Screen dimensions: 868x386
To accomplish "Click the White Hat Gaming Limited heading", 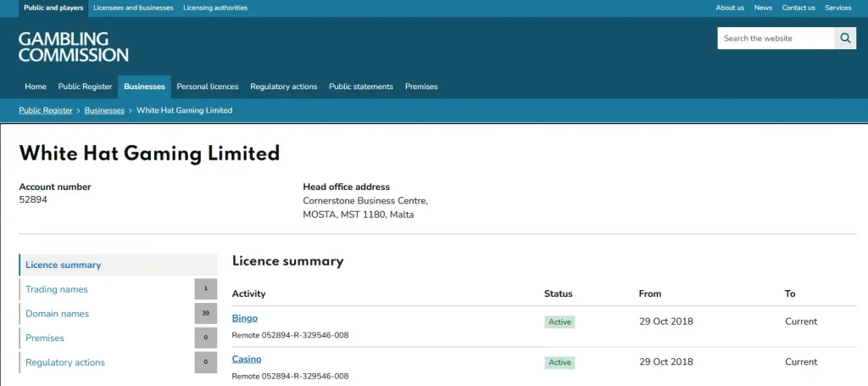I will (x=149, y=154).
